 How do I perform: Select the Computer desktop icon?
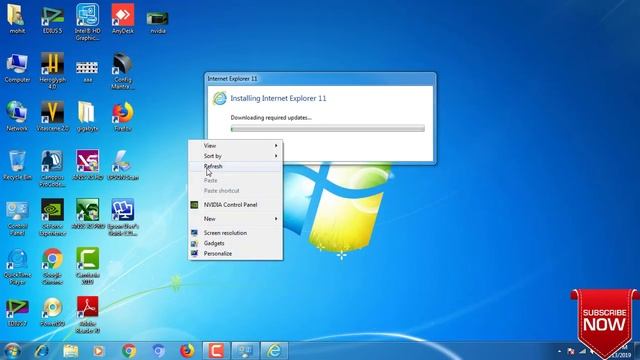point(17,68)
